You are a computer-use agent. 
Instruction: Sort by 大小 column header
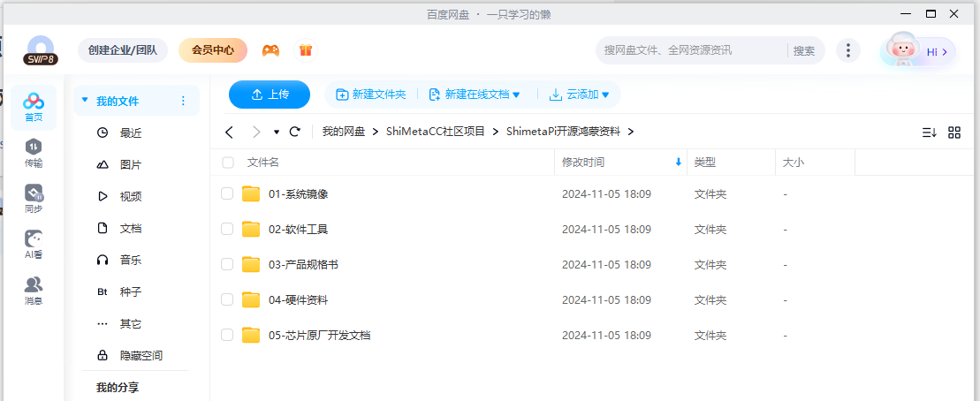tap(794, 163)
